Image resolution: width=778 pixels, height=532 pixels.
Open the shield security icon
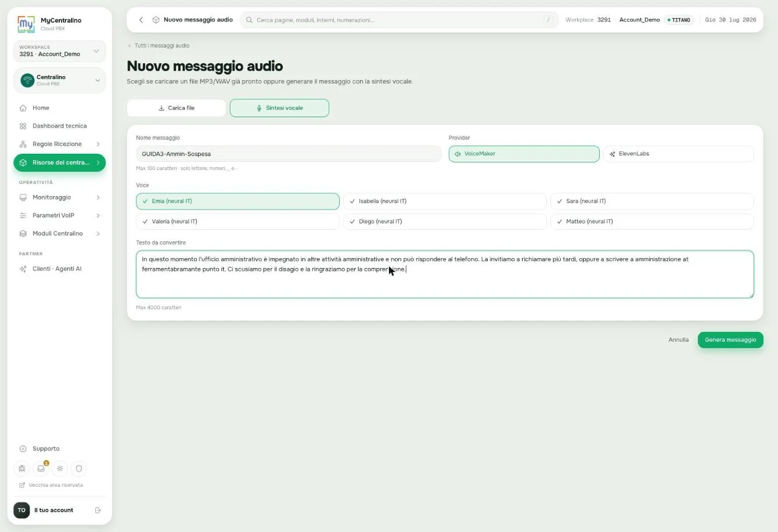click(79, 468)
